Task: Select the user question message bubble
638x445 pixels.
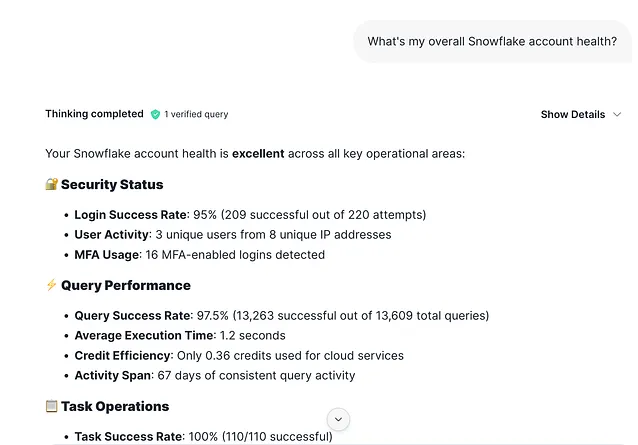Action: 493,42
